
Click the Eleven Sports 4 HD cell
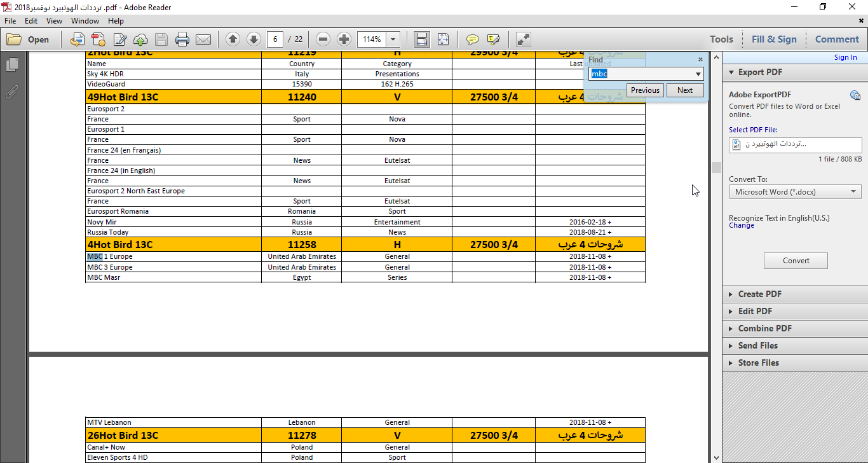173,457
